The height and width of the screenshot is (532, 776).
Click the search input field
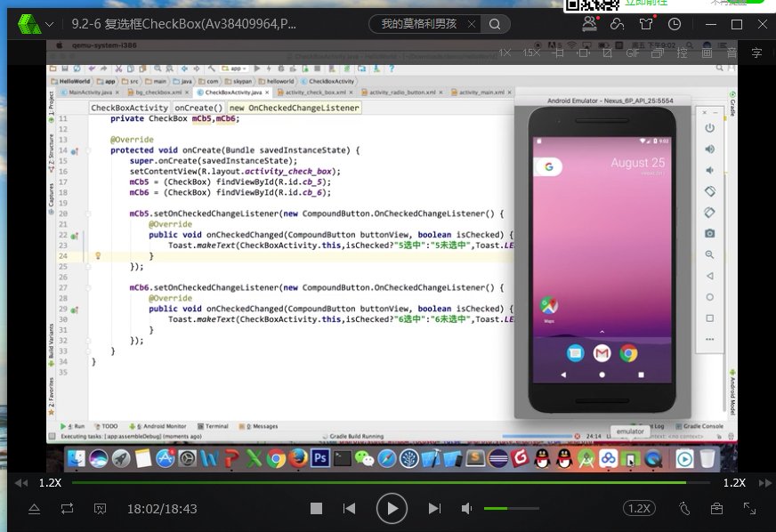(420, 24)
